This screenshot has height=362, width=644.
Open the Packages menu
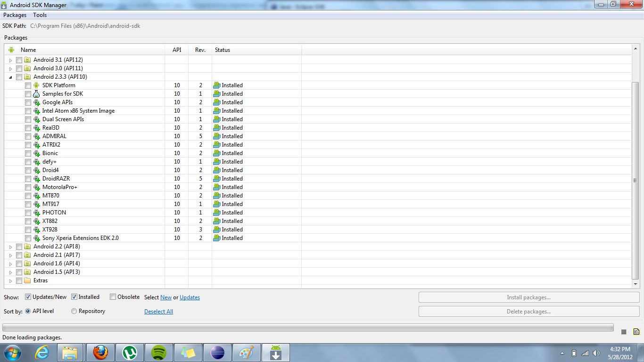(x=15, y=15)
